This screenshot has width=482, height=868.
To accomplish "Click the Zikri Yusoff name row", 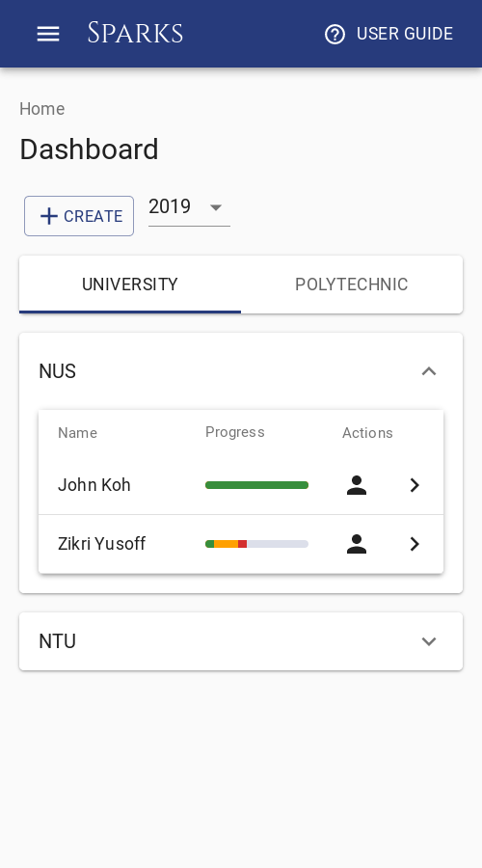I will 241,544.
